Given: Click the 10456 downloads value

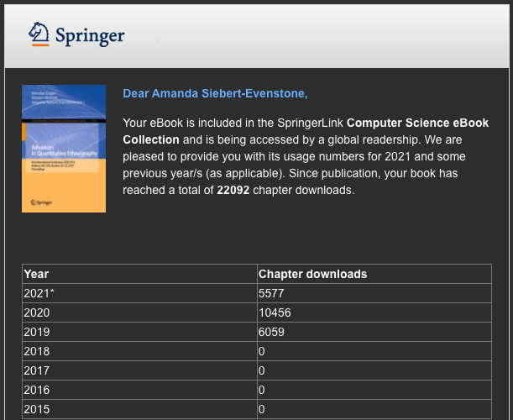Looking at the screenshot, I should pos(275,312).
